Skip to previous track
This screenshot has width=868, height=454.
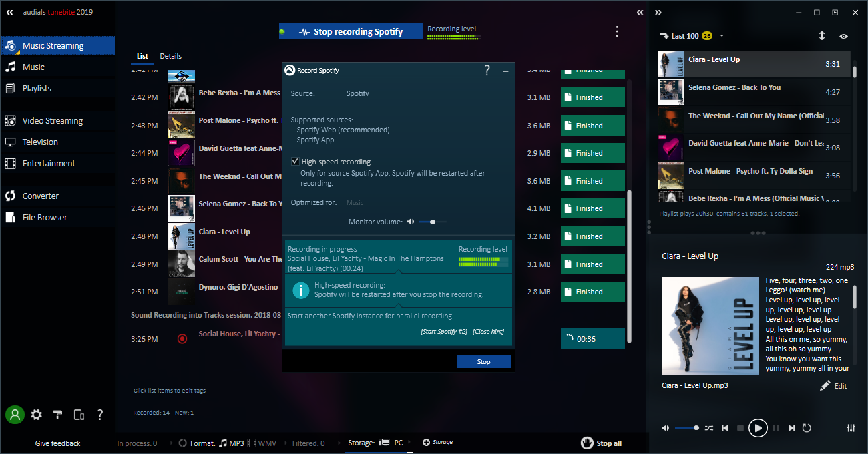[725, 427]
